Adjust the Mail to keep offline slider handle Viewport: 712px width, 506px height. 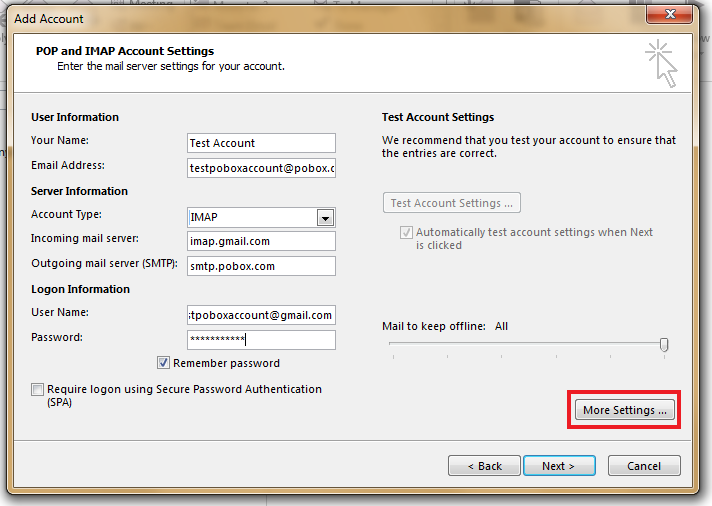tap(664, 344)
